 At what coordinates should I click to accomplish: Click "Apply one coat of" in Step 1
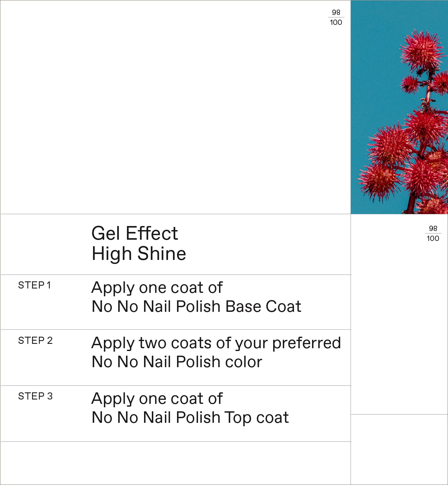point(157,288)
